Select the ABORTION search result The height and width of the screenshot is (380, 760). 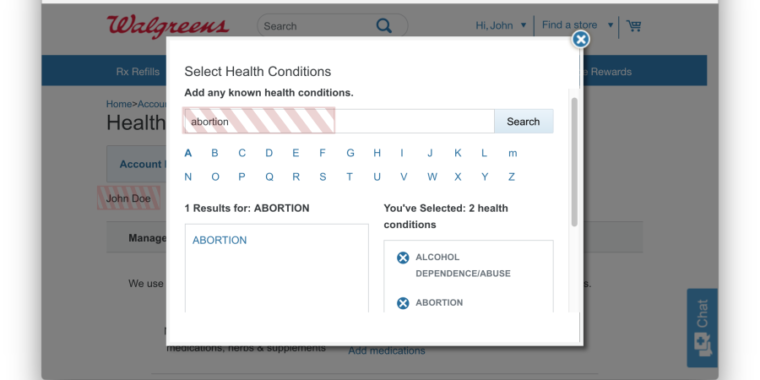pos(220,240)
